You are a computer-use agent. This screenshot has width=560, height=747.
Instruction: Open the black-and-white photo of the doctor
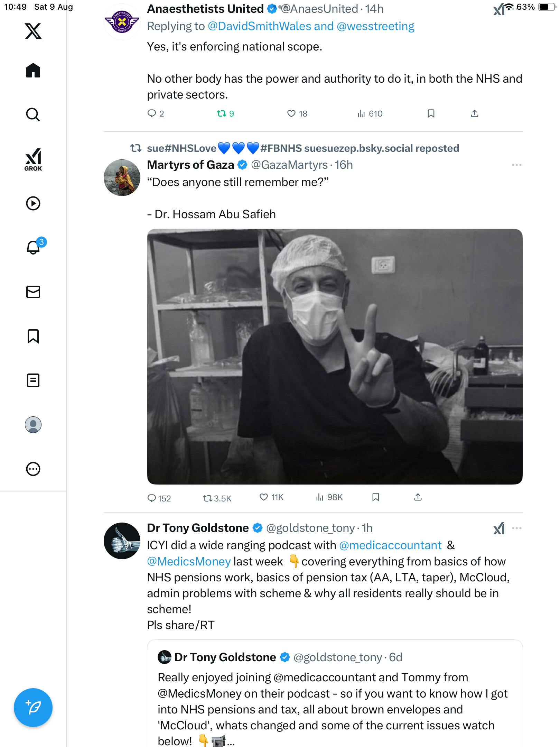[x=335, y=357]
